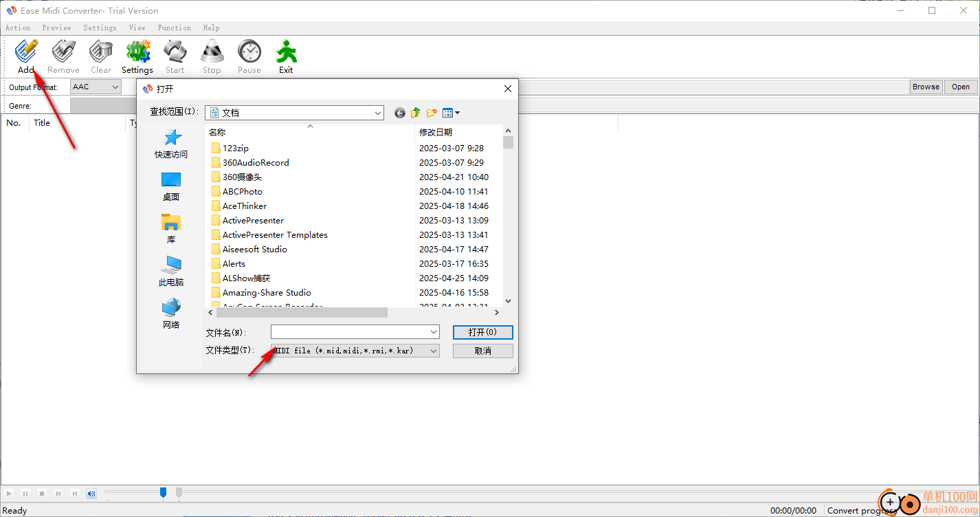The width and height of the screenshot is (980, 517).
Task: Click the No. column header in main list
Action: tap(14, 123)
